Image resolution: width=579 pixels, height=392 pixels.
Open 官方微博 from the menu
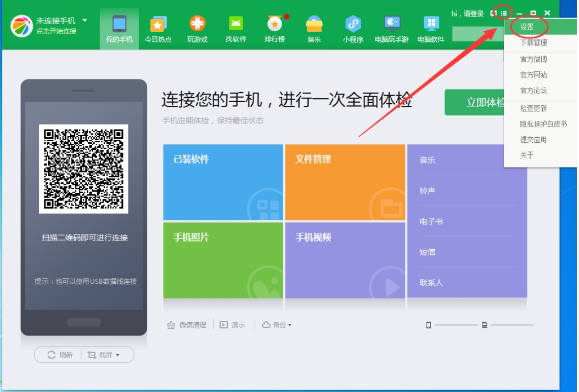click(540, 59)
